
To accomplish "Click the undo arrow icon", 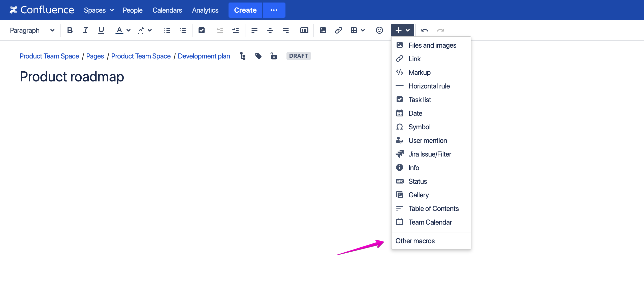I will click(x=425, y=30).
